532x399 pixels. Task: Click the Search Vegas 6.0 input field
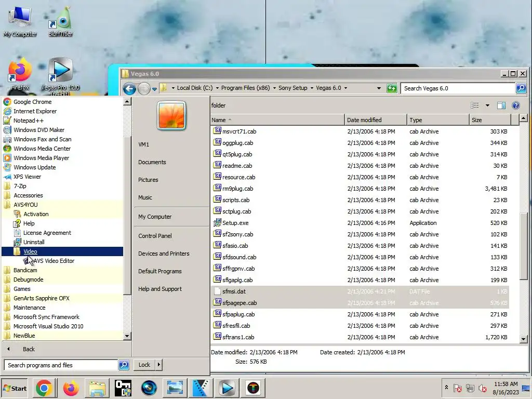click(458, 88)
